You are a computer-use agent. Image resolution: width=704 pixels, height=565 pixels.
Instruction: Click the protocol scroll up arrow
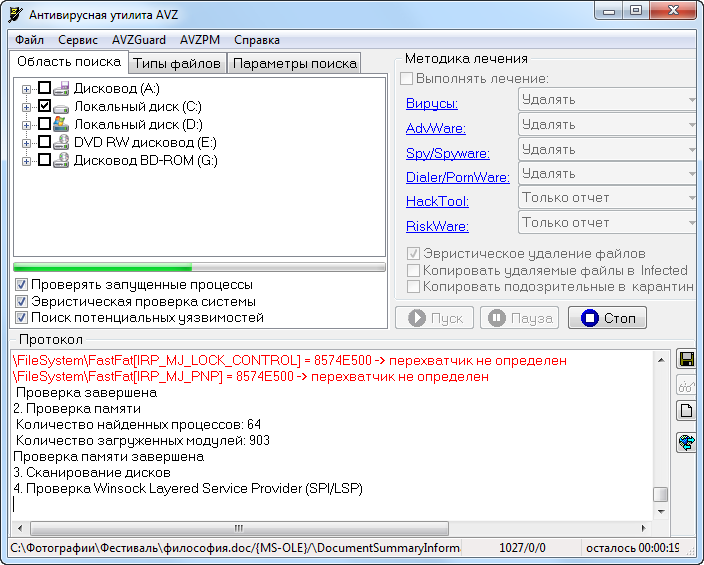point(661,360)
